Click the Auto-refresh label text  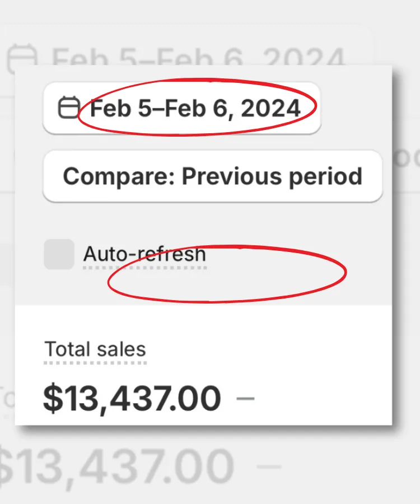(144, 254)
